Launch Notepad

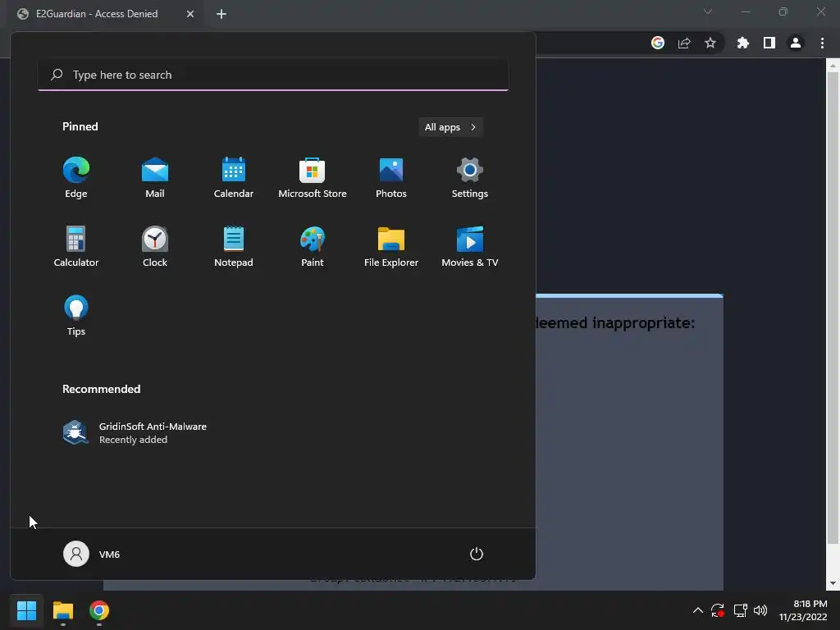coord(234,246)
